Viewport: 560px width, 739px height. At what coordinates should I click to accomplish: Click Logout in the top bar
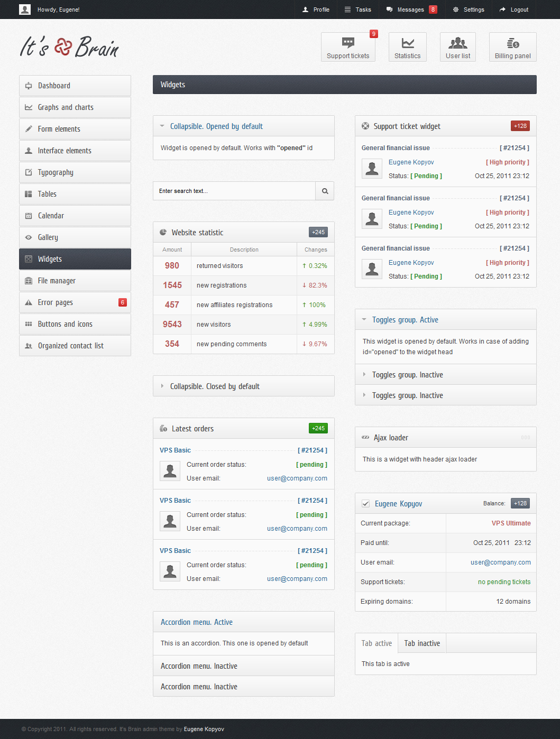[x=514, y=10]
